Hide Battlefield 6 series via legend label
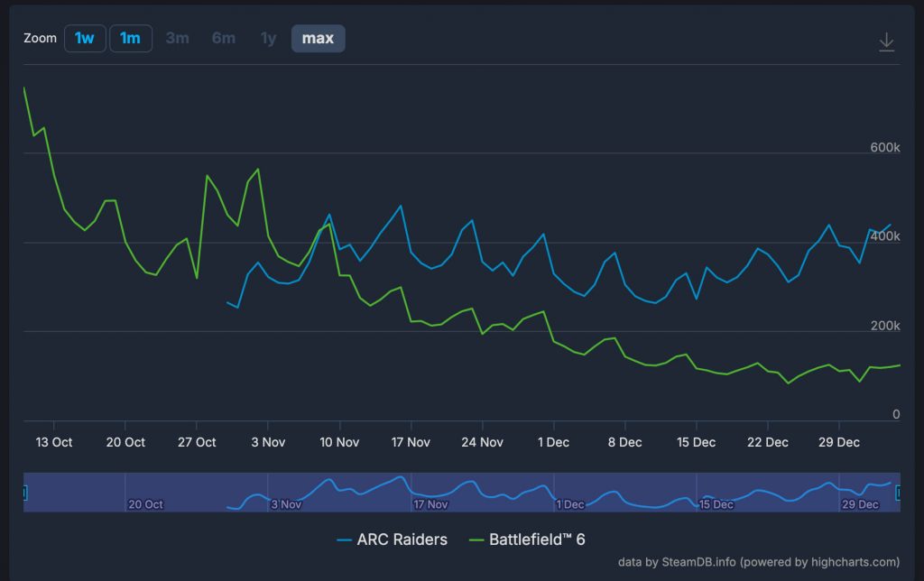This screenshot has width=924, height=581. (537, 539)
